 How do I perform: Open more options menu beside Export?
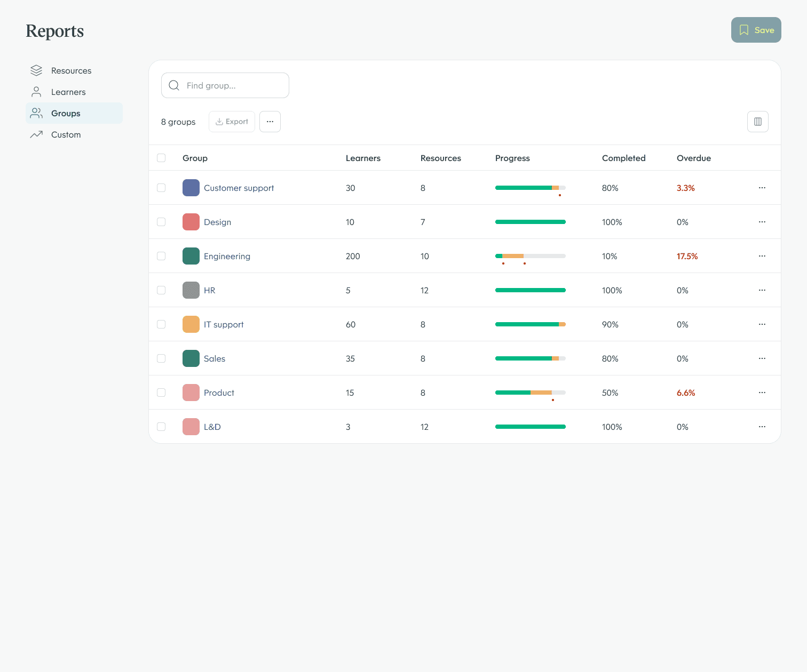270,122
